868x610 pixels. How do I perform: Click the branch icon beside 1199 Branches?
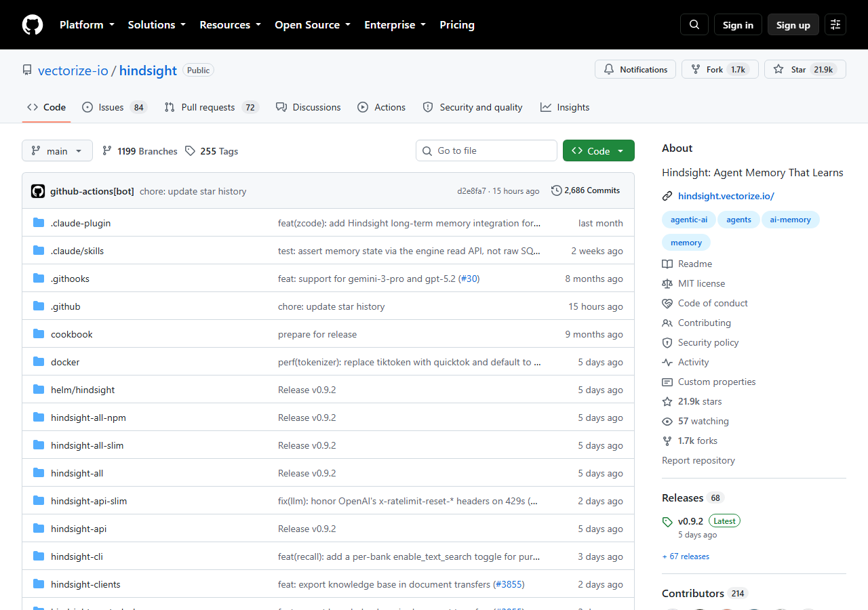(x=107, y=151)
